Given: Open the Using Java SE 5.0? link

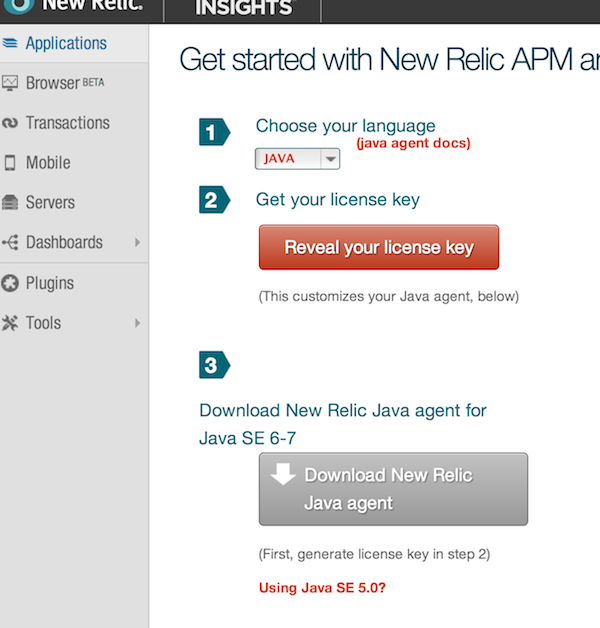Looking at the screenshot, I should click(322, 588).
